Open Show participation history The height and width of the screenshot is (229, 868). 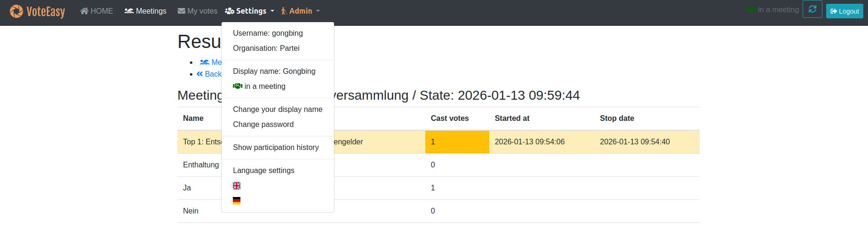pyautogui.click(x=276, y=147)
